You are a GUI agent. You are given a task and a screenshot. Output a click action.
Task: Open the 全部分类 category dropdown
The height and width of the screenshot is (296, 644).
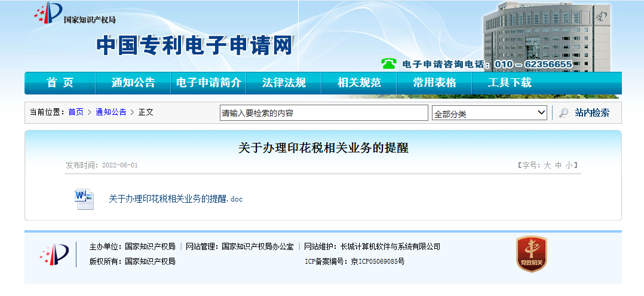coord(489,113)
